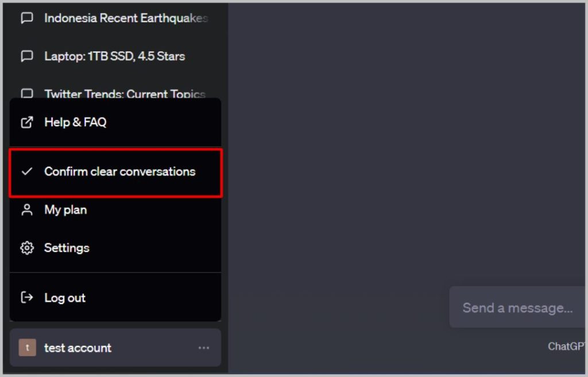The width and height of the screenshot is (588, 377).
Task: Click the Help & FAQ external link icon
Action: (27, 122)
